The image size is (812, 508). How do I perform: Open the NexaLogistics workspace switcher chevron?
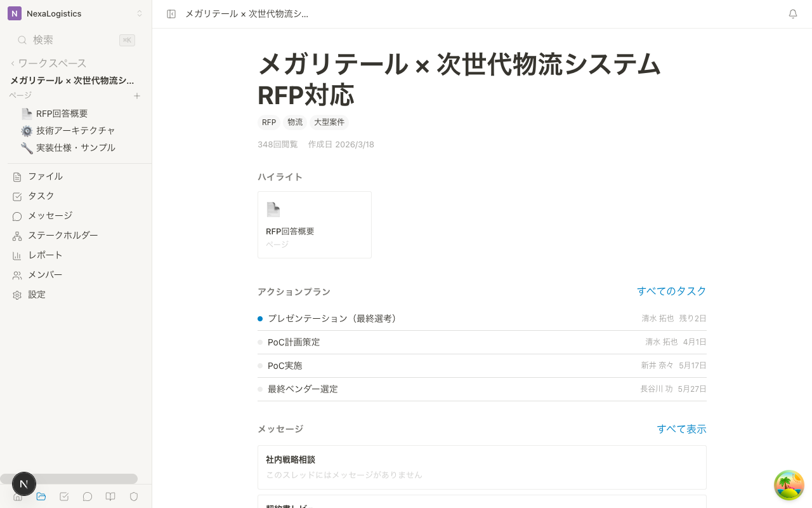(141, 13)
